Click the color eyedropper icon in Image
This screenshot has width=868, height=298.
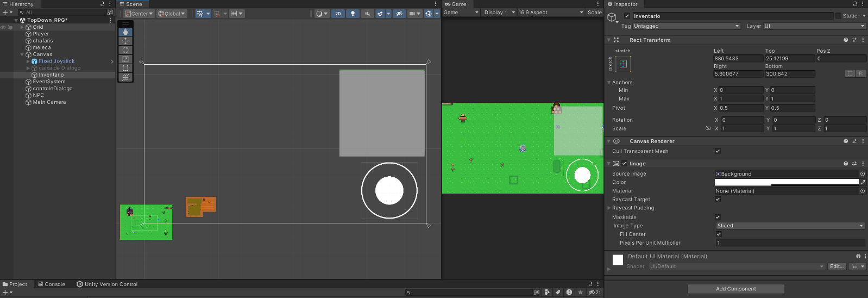pyautogui.click(x=863, y=182)
